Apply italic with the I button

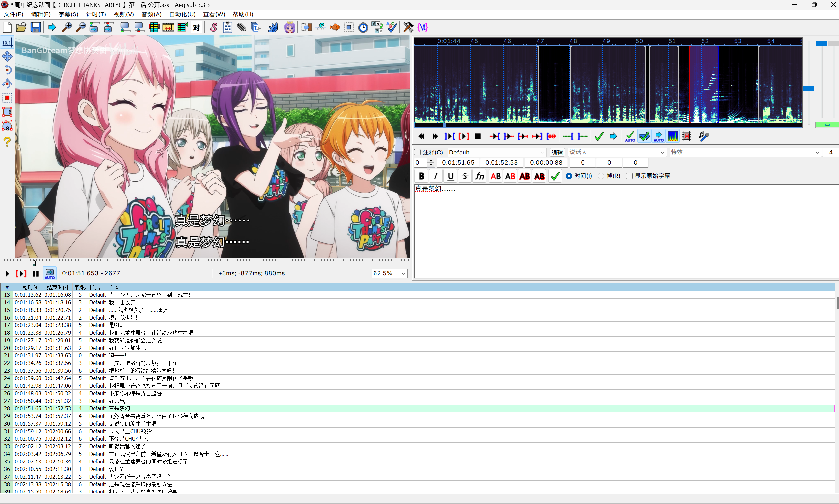[x=435, y=176]
